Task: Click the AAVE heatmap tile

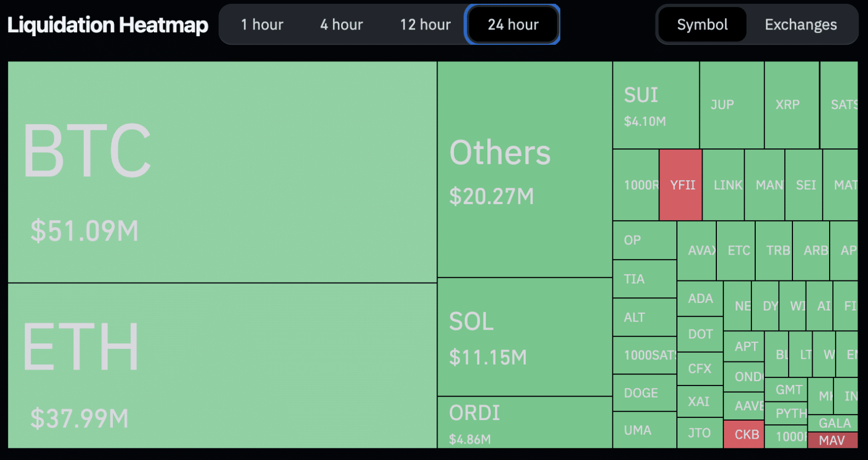Action: click(744, 406)
